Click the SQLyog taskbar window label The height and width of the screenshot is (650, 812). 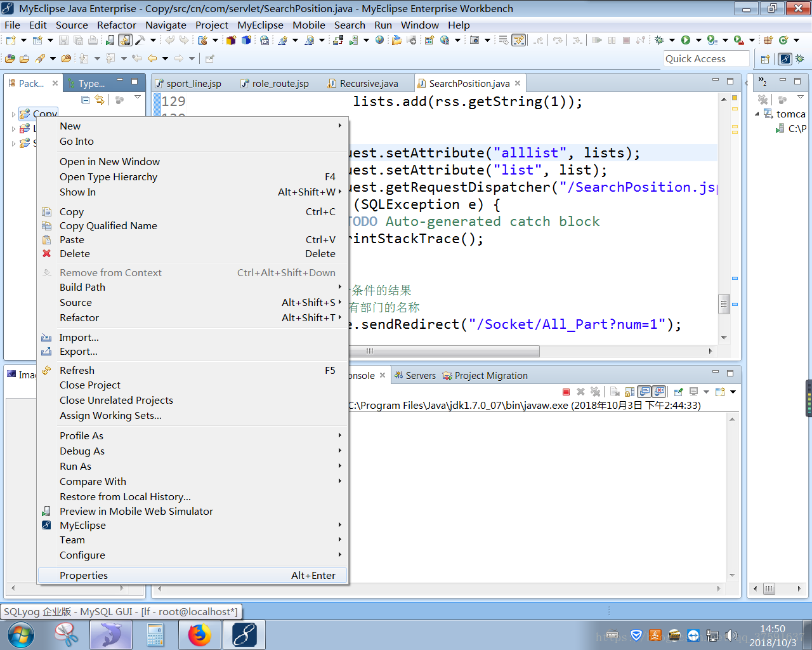pos(121,612)
